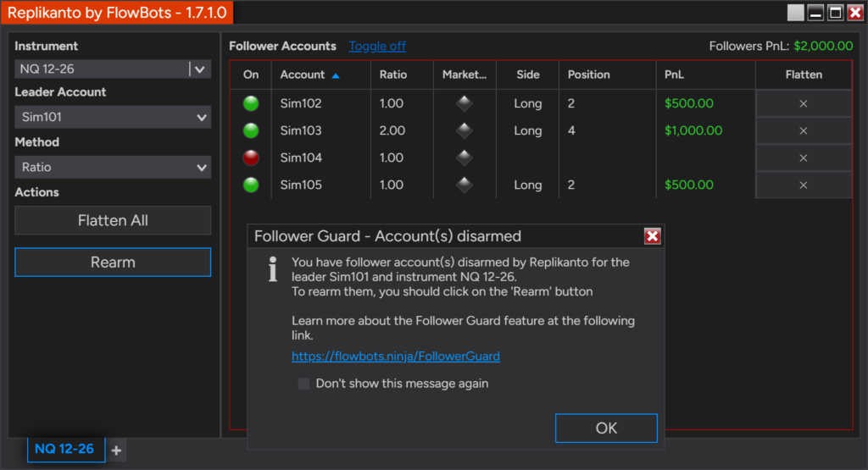This screenshot has width=868, height=470.
Task: Flatten the Sim105 account with its X
Action: point(804,185)
